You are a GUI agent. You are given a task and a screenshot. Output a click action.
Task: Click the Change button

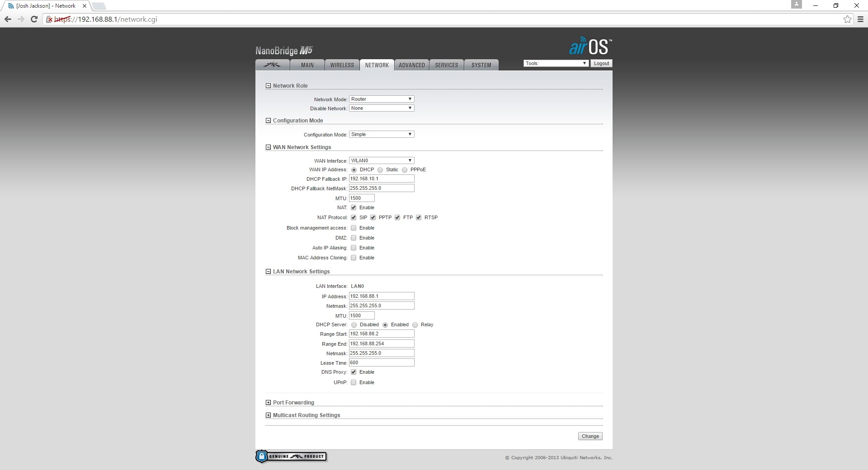click(590, 436)
